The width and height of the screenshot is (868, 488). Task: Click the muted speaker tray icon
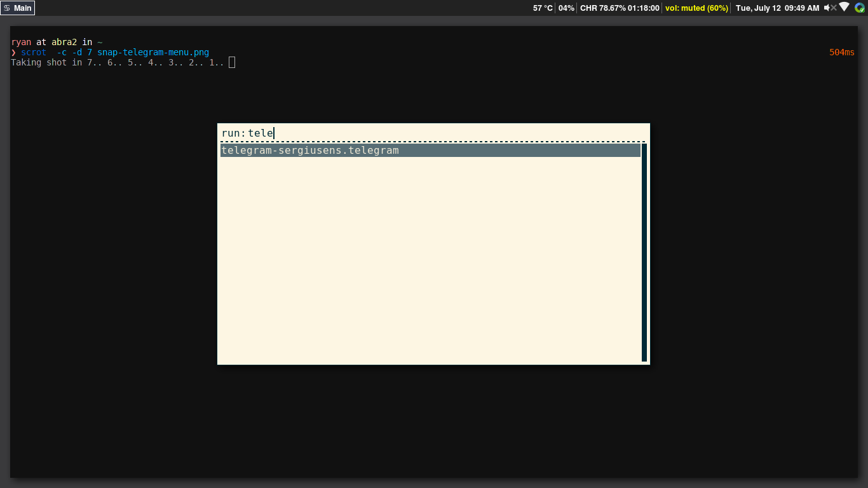point(830,8)
